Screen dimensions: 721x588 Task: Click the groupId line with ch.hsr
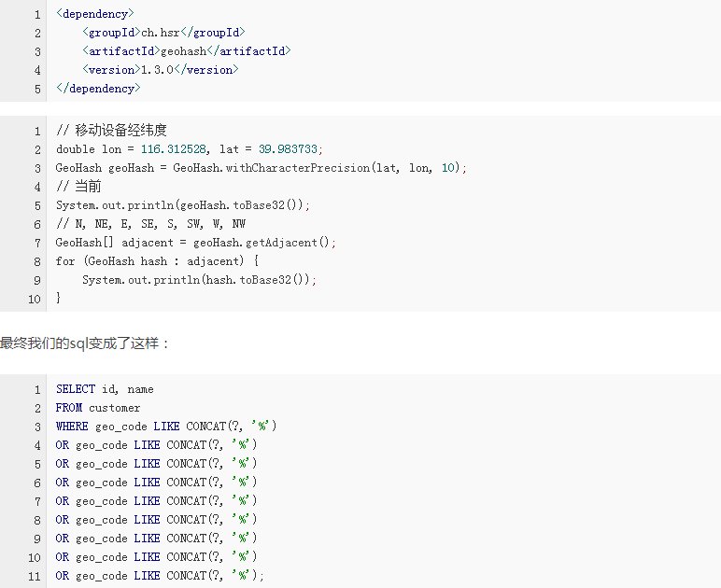click(163, 33)
